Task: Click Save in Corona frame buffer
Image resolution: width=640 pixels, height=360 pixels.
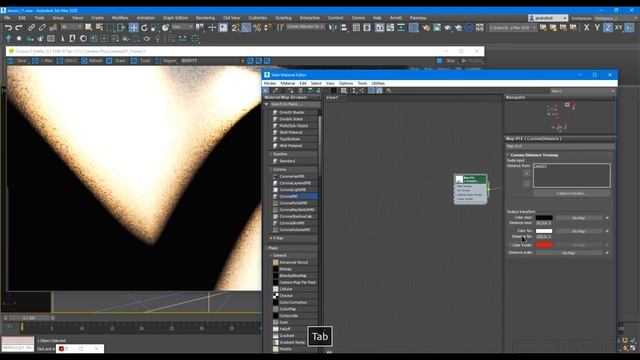Action: pos(18,60)
